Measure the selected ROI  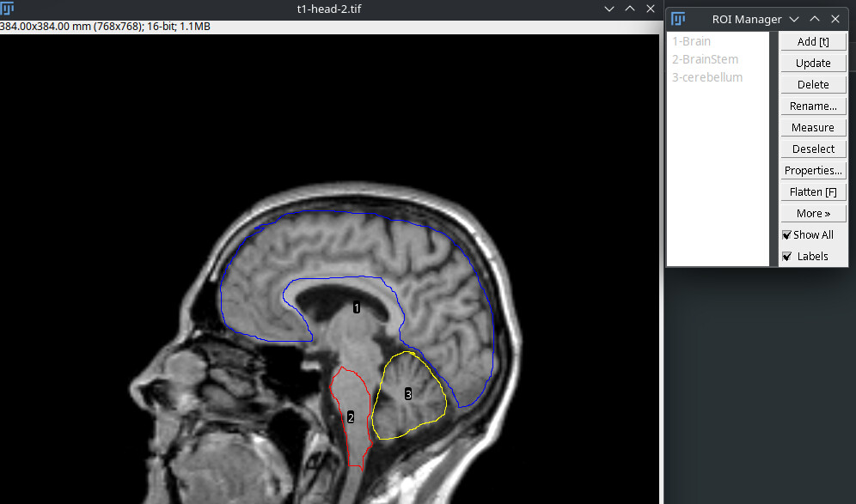812,127
